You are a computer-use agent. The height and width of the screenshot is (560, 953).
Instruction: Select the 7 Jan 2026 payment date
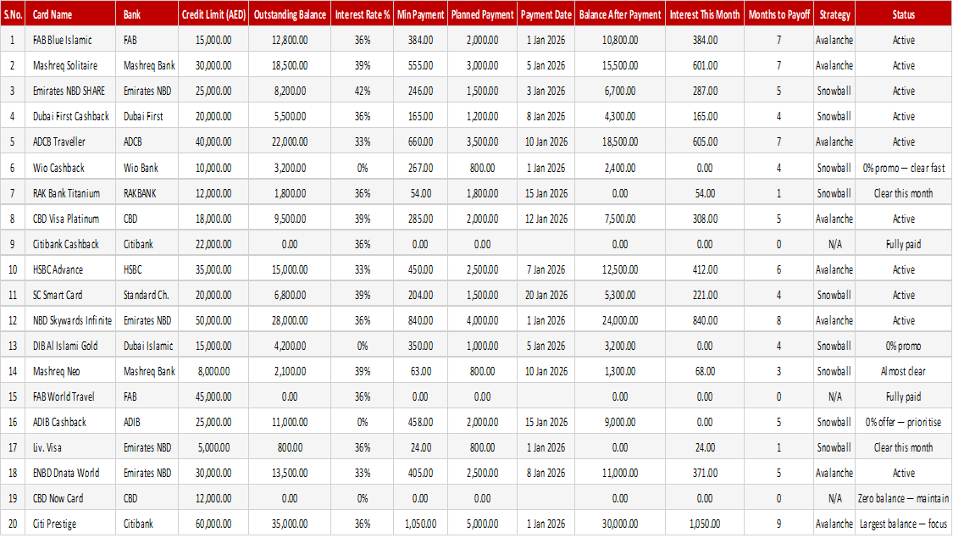tap(546, 270)
